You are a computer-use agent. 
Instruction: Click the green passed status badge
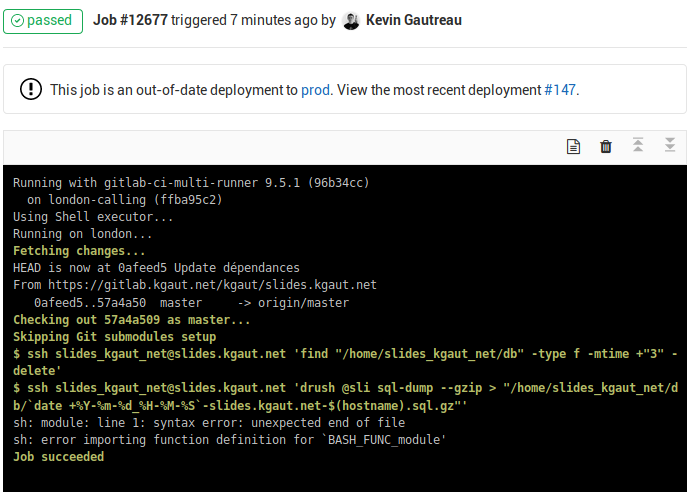point(43,21)
